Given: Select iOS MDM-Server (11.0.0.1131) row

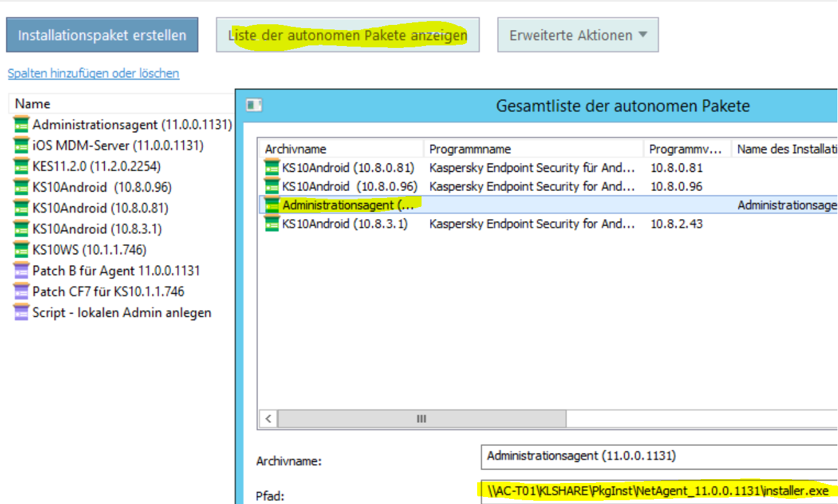Looking at the screenshot, I should tap(118, 146).
